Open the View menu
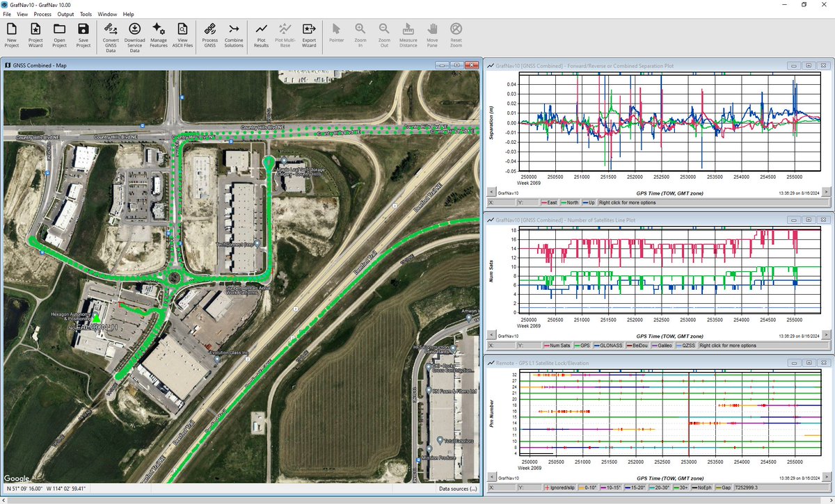 pyautogui.click(x=22, y=14)
